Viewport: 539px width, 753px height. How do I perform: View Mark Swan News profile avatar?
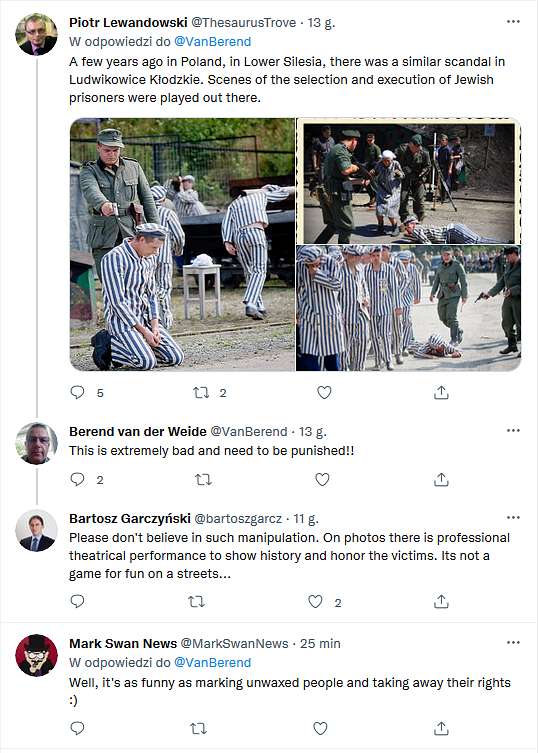pyautogui.click(x=37, y=655)
